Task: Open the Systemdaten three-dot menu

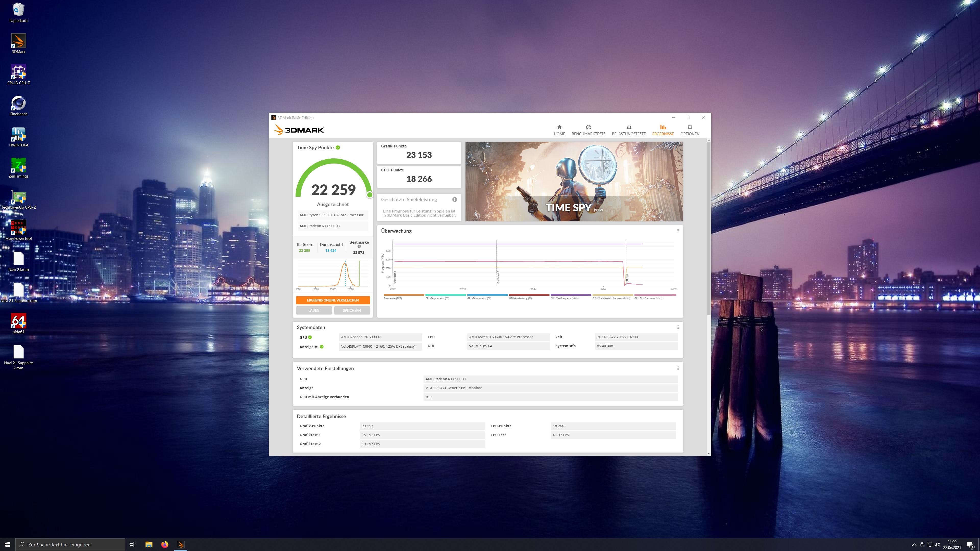Action: pyautogui.click(x=678, y=327)
